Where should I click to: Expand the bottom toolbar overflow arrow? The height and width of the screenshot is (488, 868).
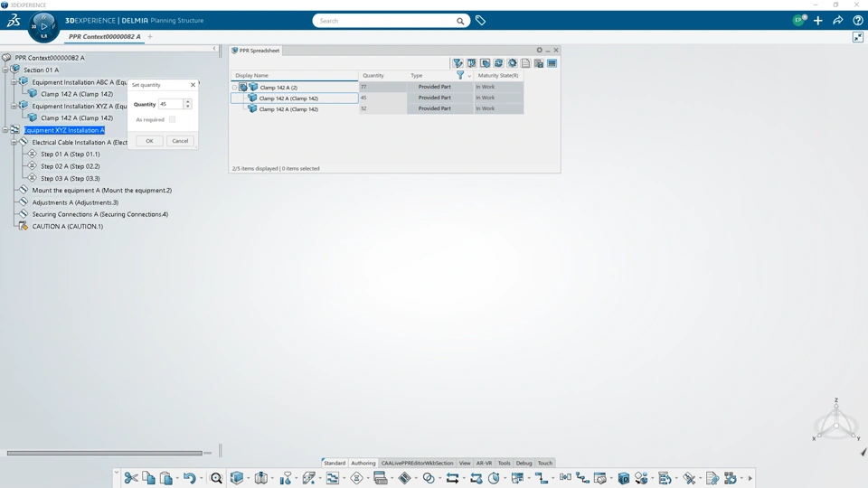750,478
